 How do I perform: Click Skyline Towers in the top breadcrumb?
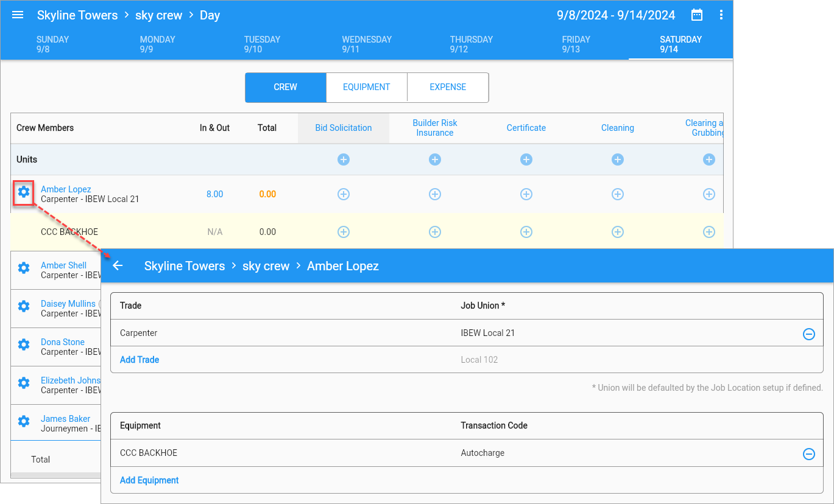77,15
